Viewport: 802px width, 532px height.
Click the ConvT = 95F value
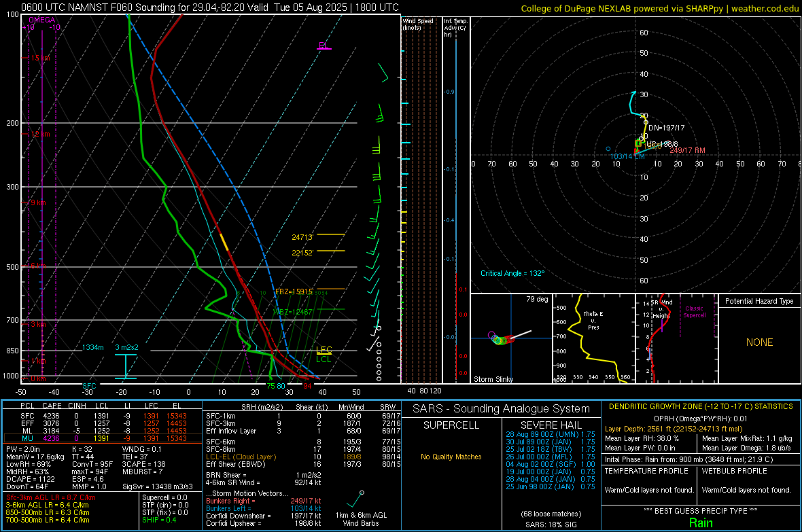tap(92, 464)
